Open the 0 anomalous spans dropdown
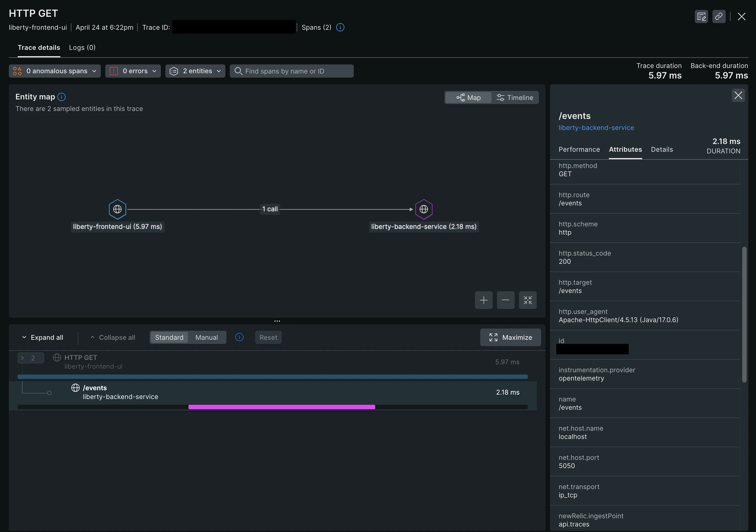This screenshot has height=532, width=756. (x=55, y=71)
